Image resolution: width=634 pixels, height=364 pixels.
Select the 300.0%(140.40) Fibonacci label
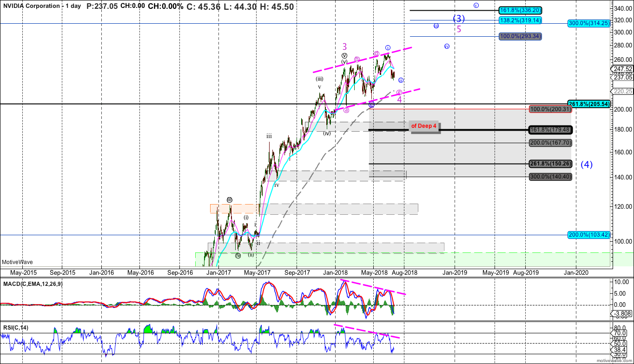pyautogui.click(x=550, y=177)
